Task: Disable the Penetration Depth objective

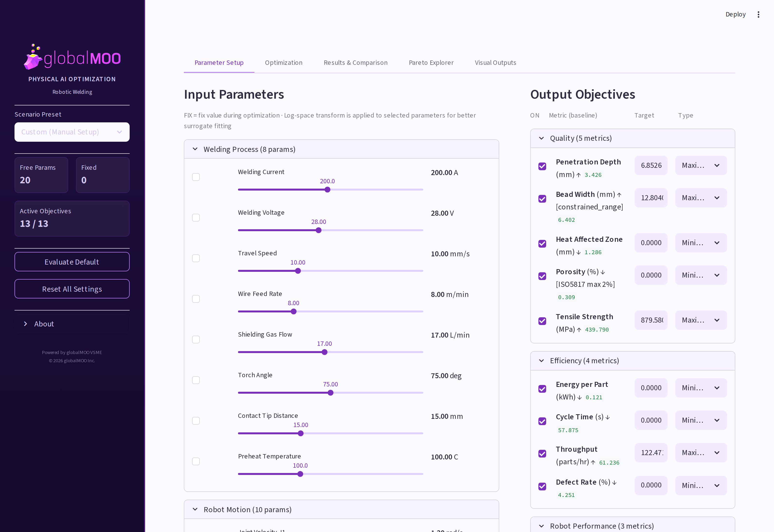Action: 542,166
